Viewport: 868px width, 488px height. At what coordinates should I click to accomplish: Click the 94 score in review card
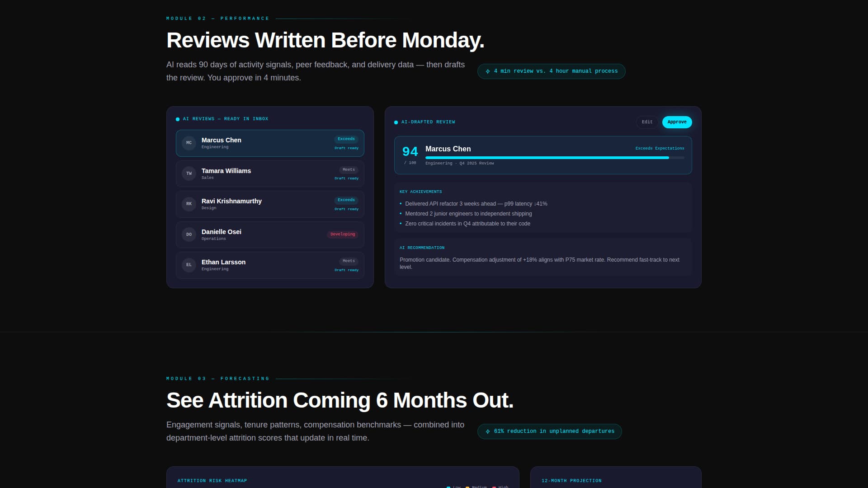point(410,151)
